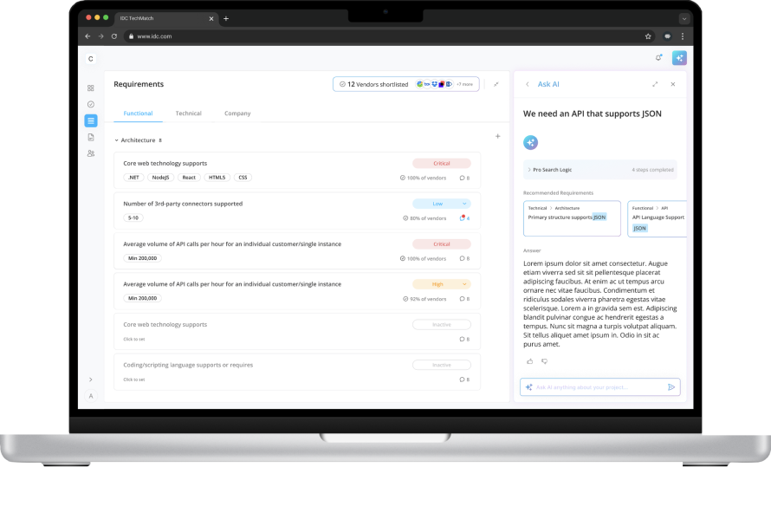Send the Ask AI message
The width and height of the screenshot is (771, 532).
pos(671,387)
